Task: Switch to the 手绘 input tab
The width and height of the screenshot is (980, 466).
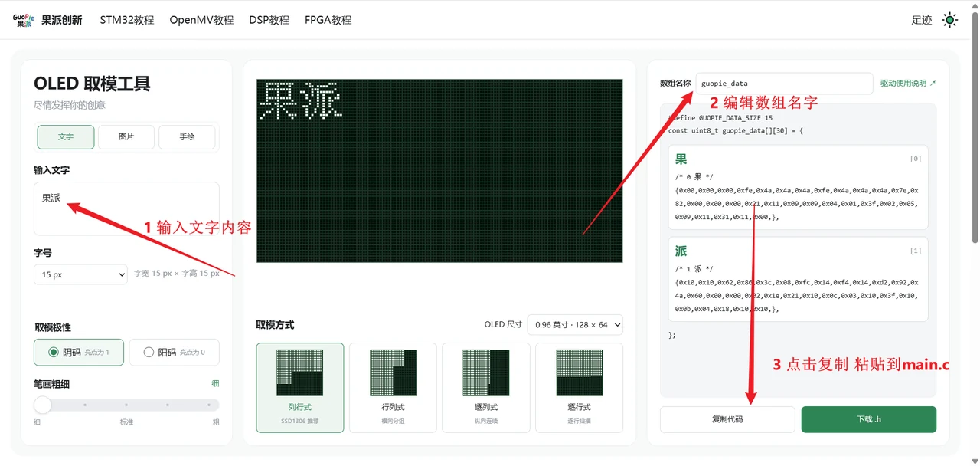Action: (x=187, y=136)
